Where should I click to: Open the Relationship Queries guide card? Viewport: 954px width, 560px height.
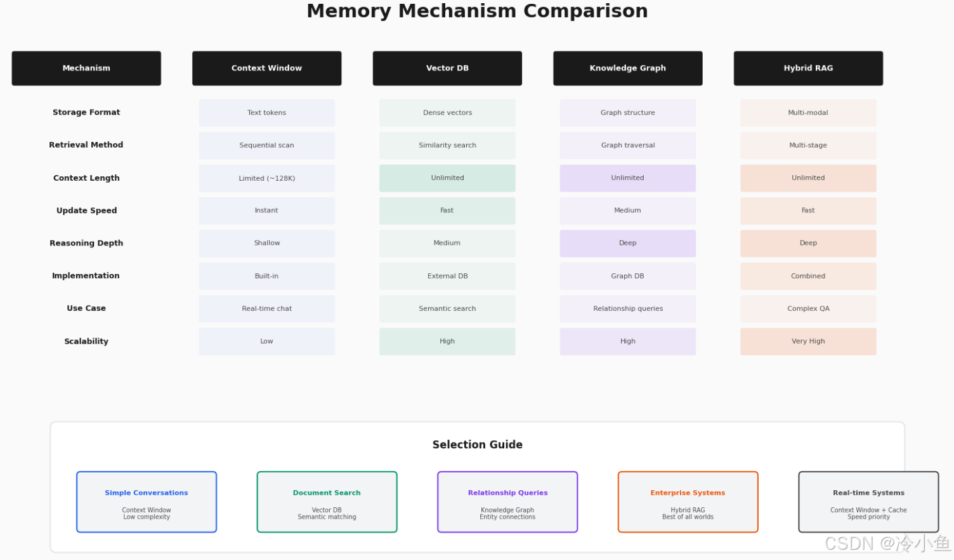pos(507,502)
